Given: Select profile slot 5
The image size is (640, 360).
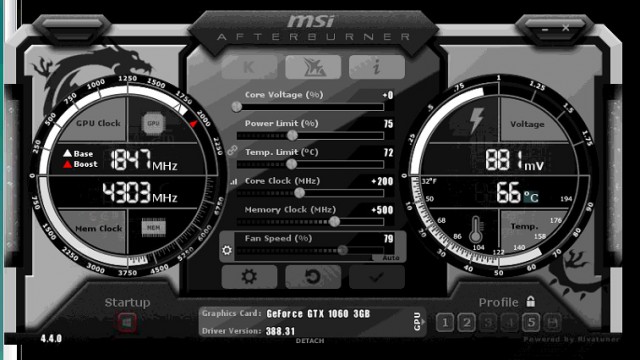Looking at the screenshot, I should pyautogui.click(x=531, y=323).
